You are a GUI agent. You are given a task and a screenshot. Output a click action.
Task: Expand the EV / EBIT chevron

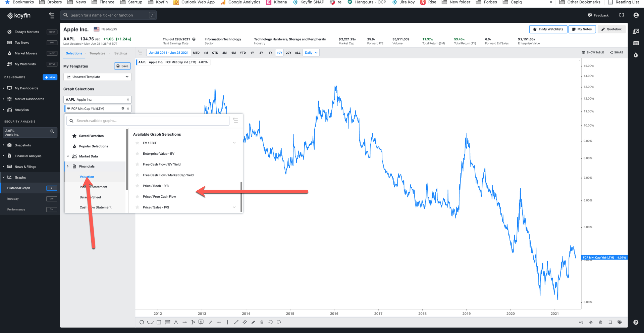[x=234, y=143]
